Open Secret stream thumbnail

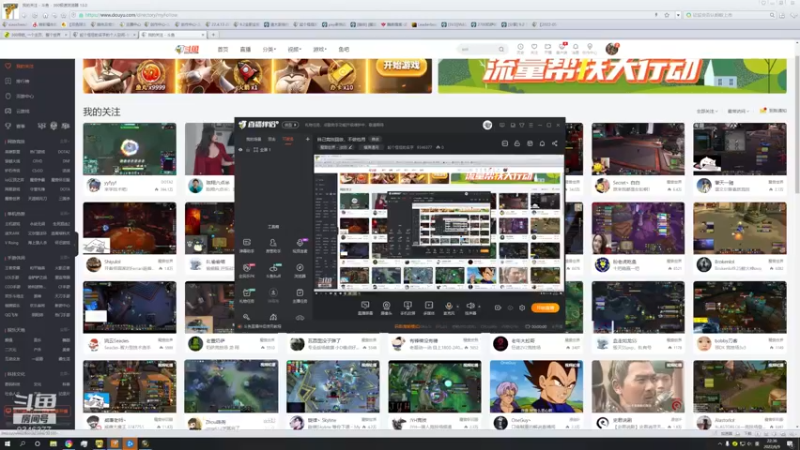(638, 149)
